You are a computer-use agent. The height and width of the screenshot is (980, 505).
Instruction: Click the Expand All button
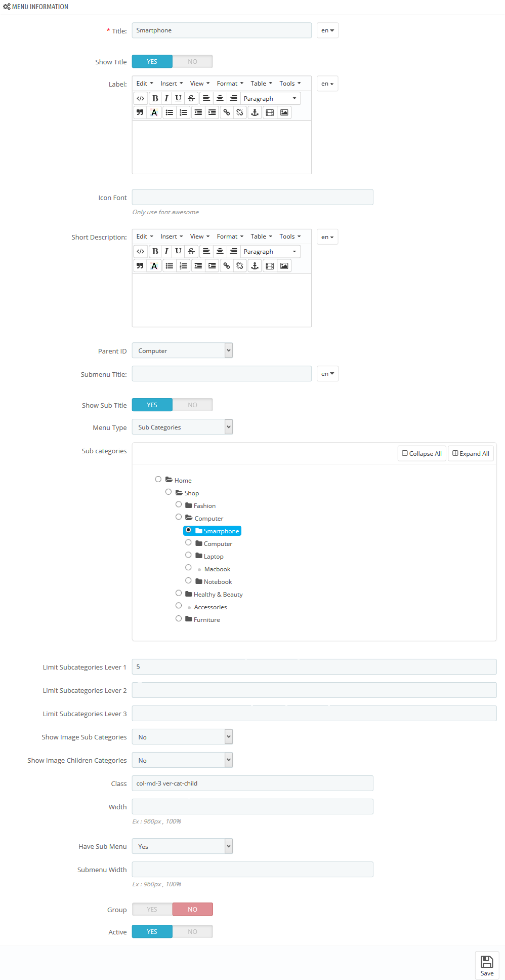pyautogui.click(x=471, y=453)
